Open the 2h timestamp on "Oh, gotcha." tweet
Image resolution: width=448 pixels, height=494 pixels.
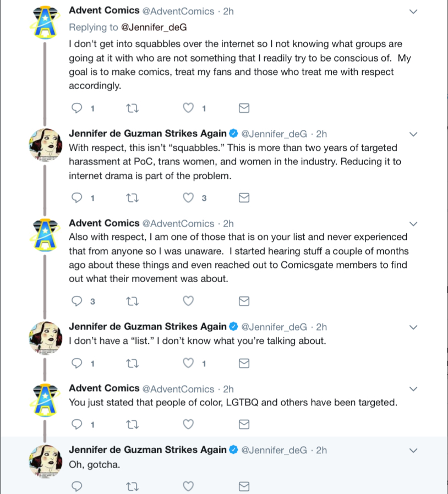pos(321,450)
